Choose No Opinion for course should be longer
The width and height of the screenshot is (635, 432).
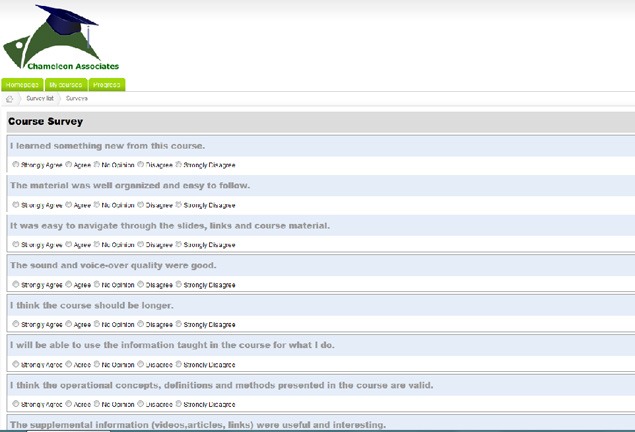coord(97,324)
